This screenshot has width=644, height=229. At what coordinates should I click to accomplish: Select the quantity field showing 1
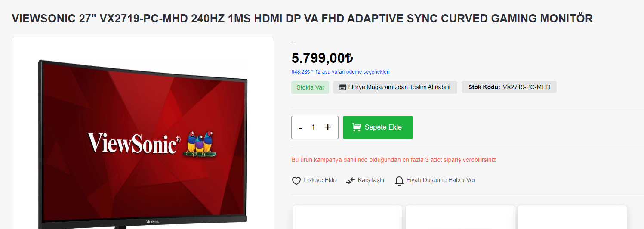(314, 127)
